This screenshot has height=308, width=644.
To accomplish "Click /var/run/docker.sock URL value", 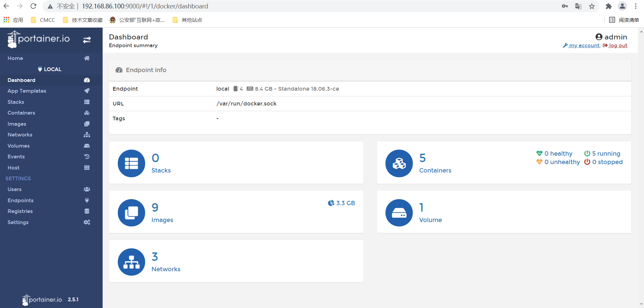I will [246, 103].
